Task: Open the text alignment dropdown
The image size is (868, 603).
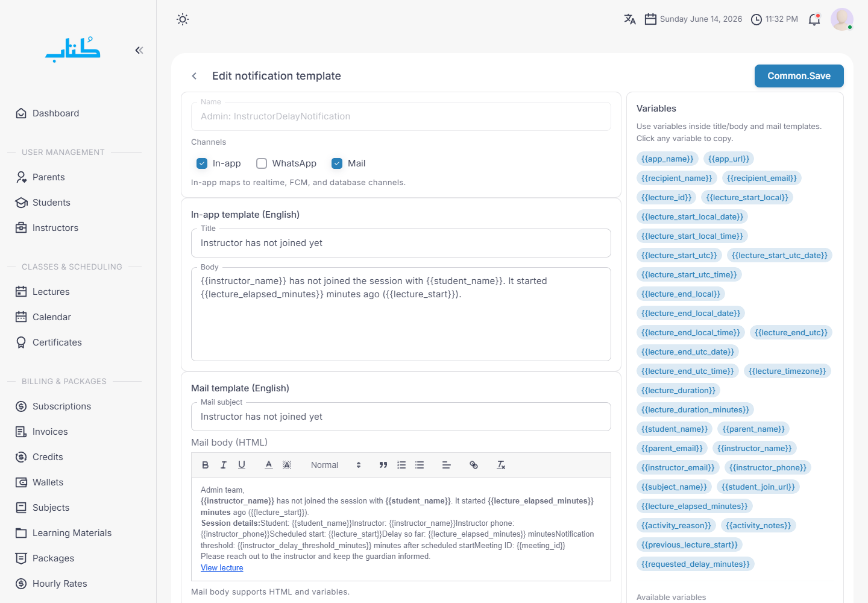Action: point(447,465)
